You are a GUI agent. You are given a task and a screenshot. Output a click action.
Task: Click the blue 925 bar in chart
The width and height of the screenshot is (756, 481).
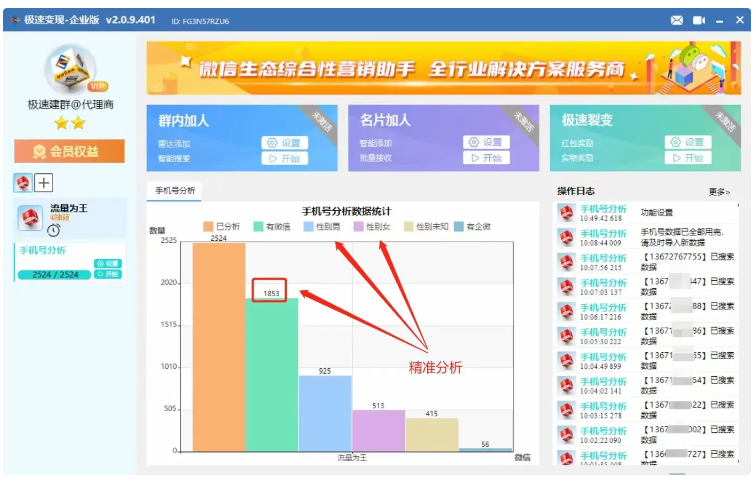[325, 414]
